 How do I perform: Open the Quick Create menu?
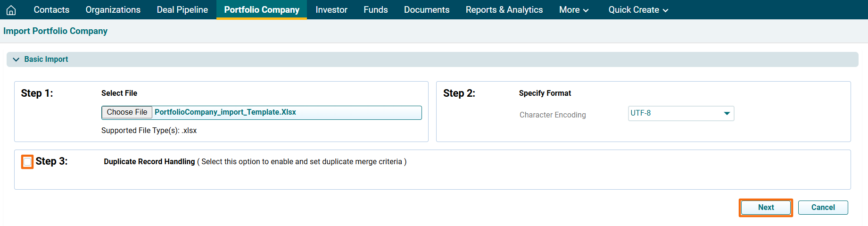click(x=638, y=10)
